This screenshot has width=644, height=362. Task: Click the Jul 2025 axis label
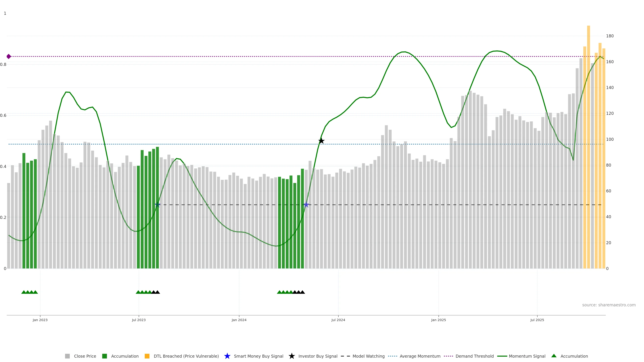click(x=537, y=320)
